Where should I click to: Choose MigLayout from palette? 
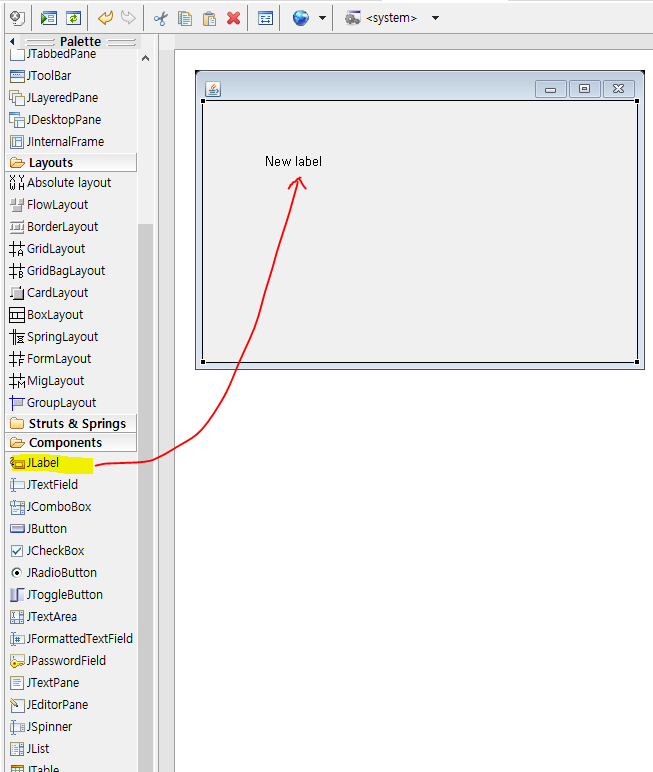[47, 381]
